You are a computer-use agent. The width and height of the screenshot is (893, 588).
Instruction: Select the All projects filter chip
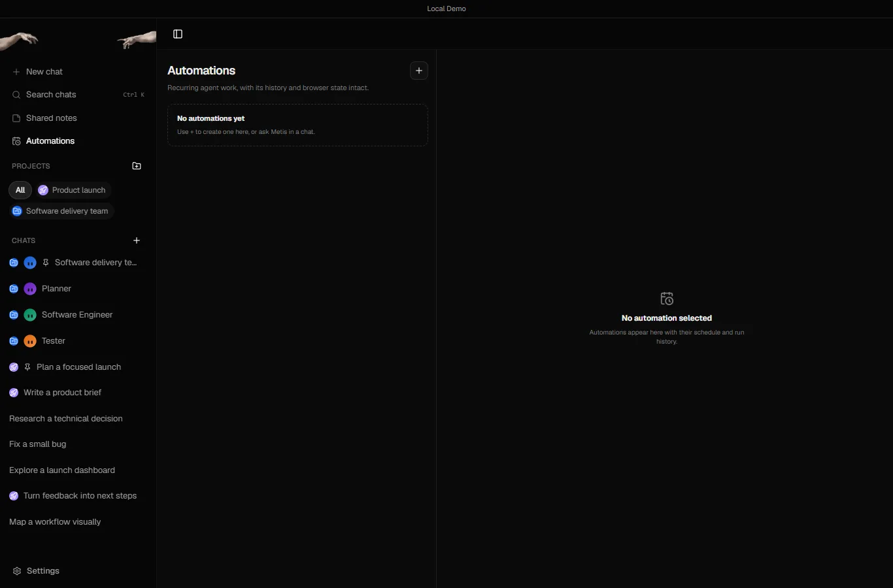(20, 190)
